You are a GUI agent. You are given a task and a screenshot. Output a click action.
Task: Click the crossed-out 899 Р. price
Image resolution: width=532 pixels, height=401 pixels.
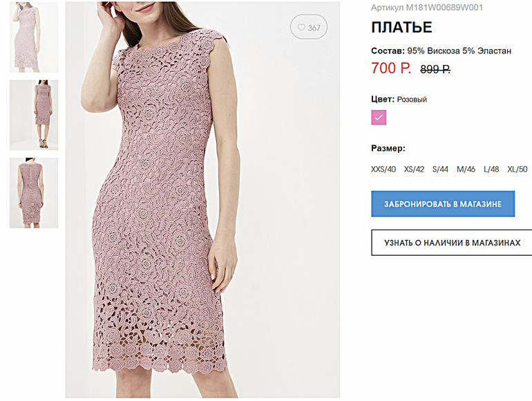point(435,69)
